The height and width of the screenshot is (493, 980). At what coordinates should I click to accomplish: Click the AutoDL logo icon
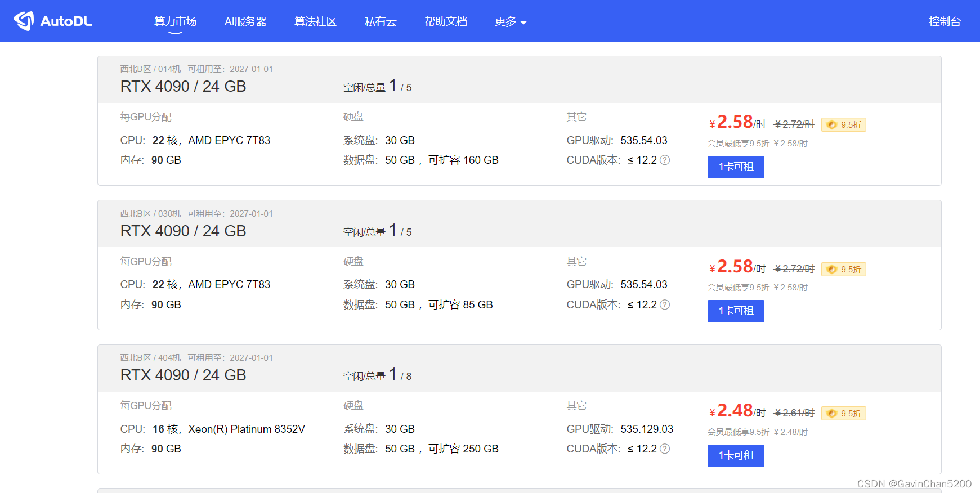pyautogui.click(x=24, y=21)
